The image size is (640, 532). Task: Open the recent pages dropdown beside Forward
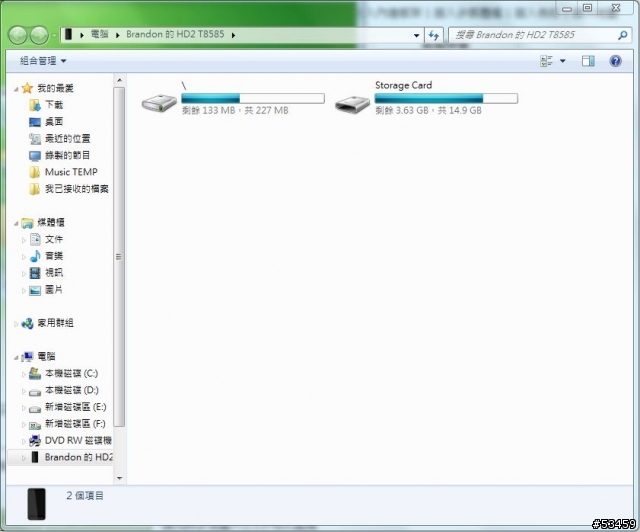(x=54, y=36)
